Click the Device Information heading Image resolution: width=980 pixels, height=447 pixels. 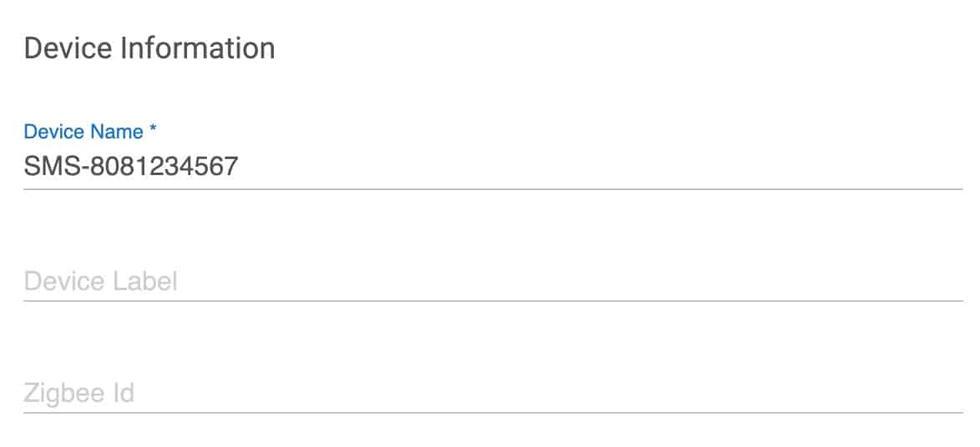click(149, 48)
